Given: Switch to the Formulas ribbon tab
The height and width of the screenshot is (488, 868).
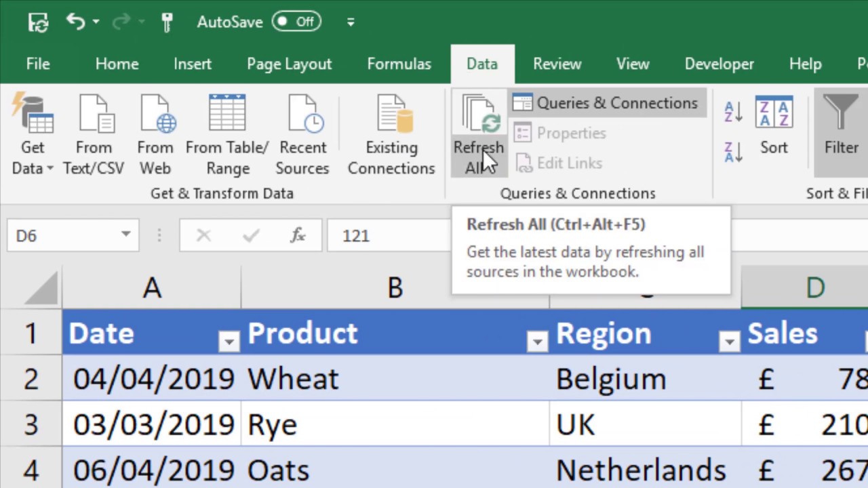Looking at the screenshot, I should click(x=399, y=63).
